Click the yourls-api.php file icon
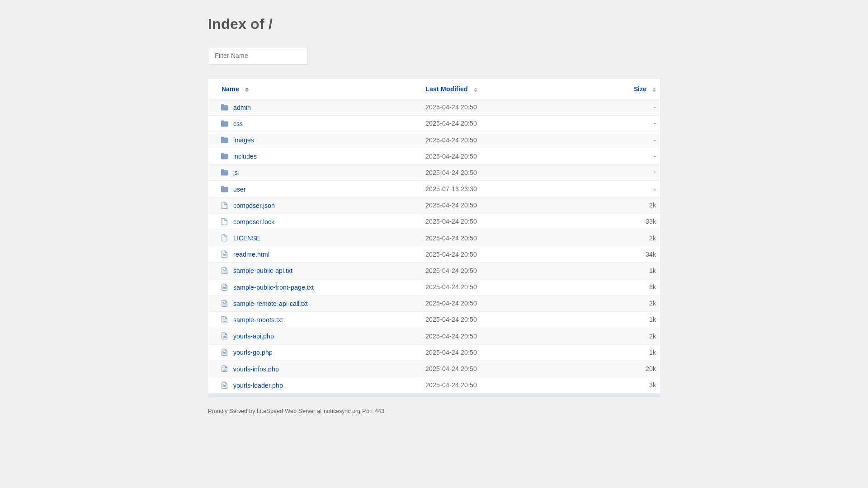This screenshot has height=488, width=868. (224, 336)
